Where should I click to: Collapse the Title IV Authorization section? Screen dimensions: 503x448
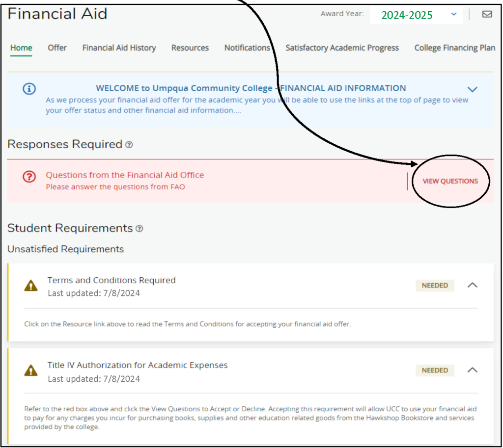coord(472,370)
